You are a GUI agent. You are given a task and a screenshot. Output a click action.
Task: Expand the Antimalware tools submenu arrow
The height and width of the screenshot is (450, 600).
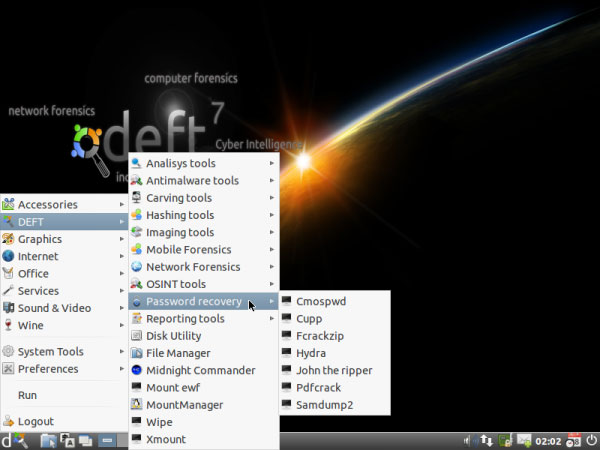[x=272, y=180]
